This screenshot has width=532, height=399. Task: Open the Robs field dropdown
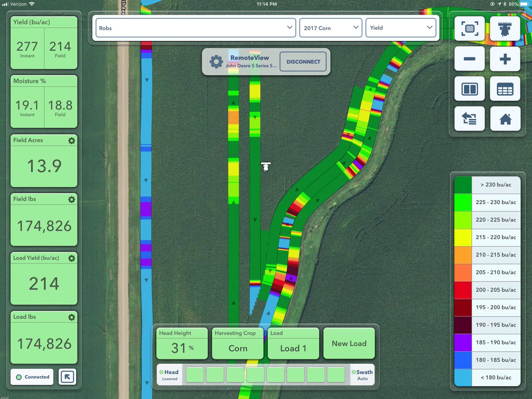[196, 28]
